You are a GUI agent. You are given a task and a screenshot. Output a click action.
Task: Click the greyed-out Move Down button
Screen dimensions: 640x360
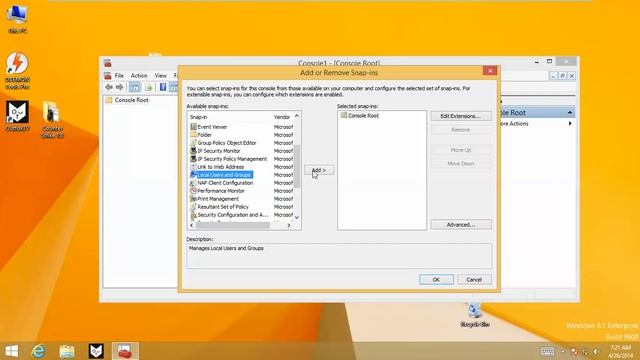[460, 163]
